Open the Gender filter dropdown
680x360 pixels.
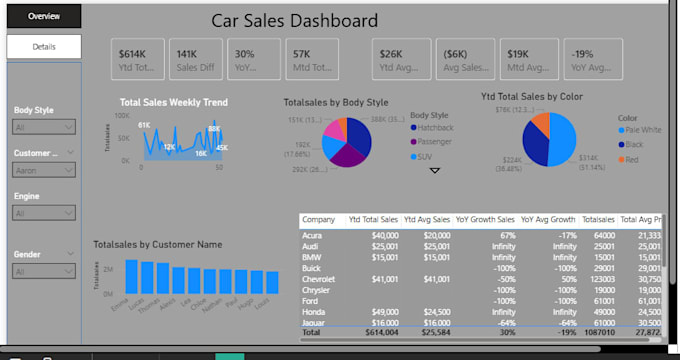[x=44, y=271]
